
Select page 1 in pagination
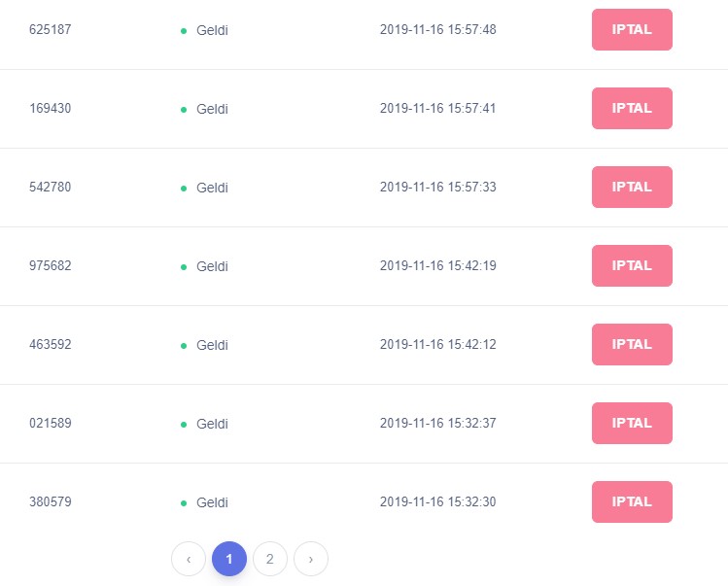229,559
